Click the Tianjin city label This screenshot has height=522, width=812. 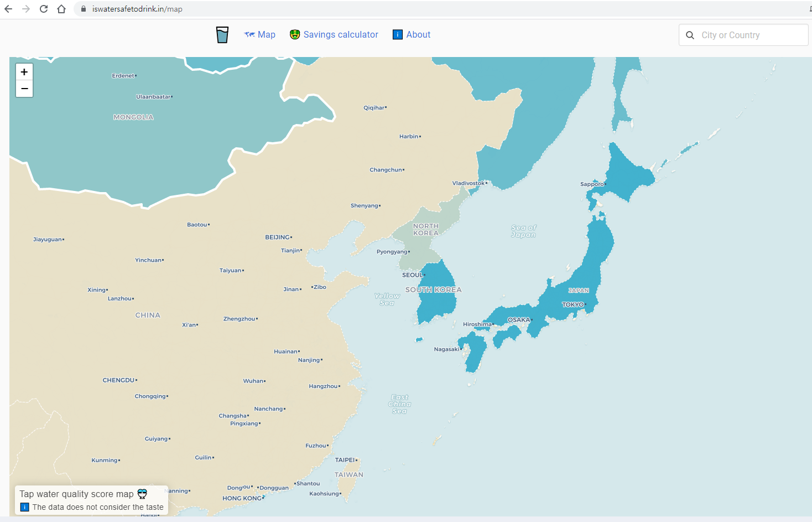[x=290, y=250]
